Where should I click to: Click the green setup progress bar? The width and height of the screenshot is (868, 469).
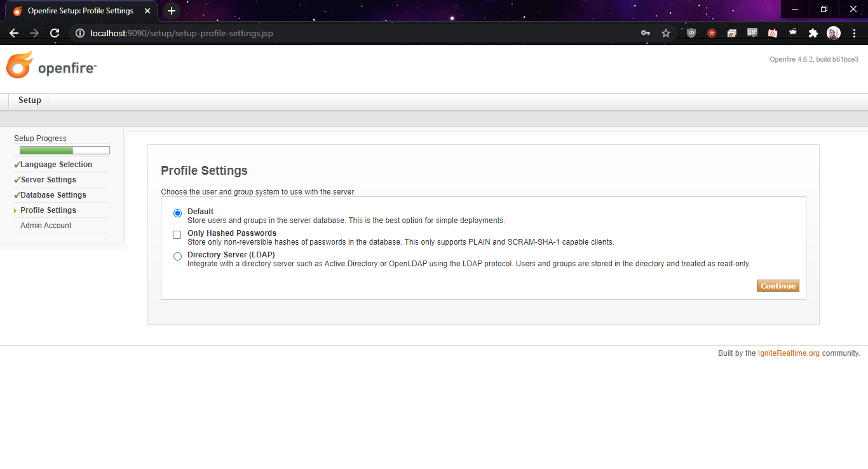tap(65, 151)
